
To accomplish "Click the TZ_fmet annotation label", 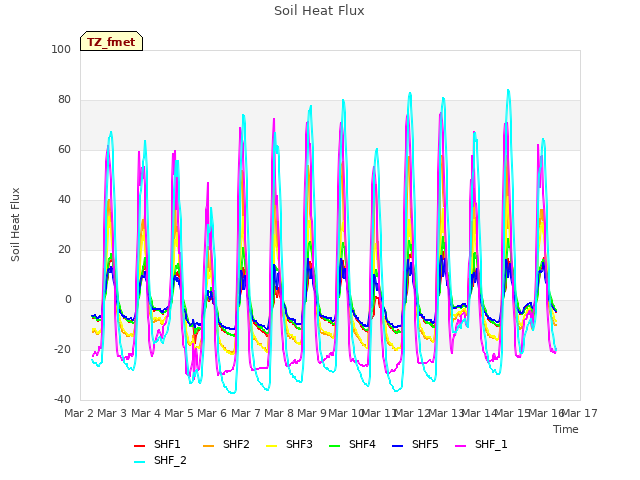I will (111, 42).
